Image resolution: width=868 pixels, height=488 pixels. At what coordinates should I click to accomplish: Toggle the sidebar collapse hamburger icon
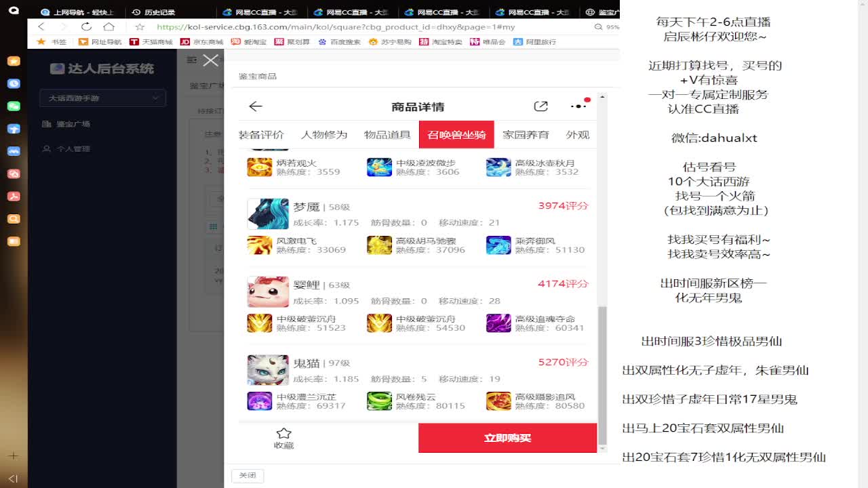[x=192, y=60]
